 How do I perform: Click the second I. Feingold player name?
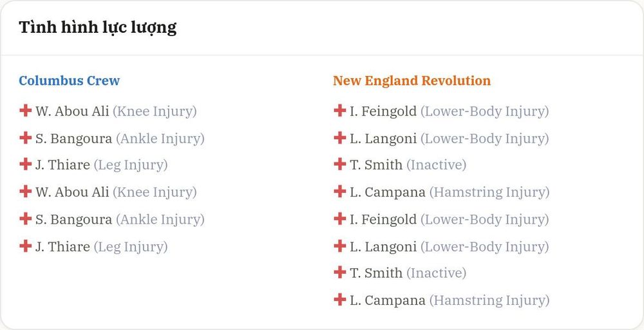point(383,219)
